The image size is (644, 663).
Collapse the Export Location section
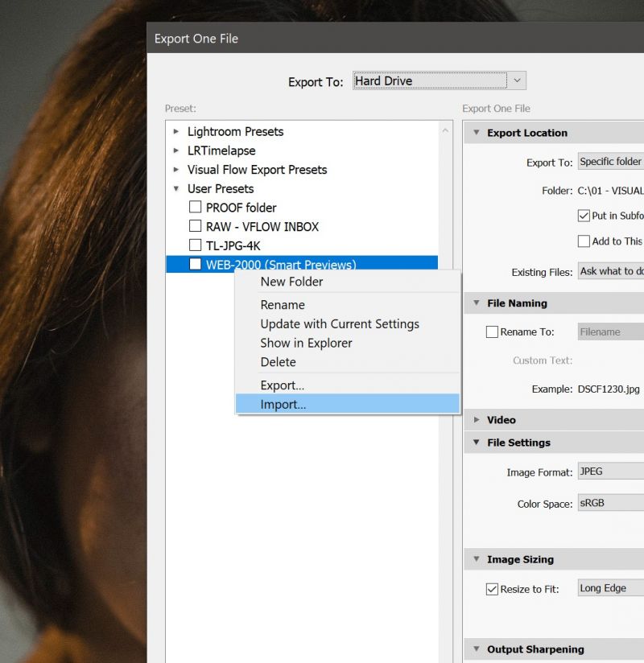click(x=477, y=132)
